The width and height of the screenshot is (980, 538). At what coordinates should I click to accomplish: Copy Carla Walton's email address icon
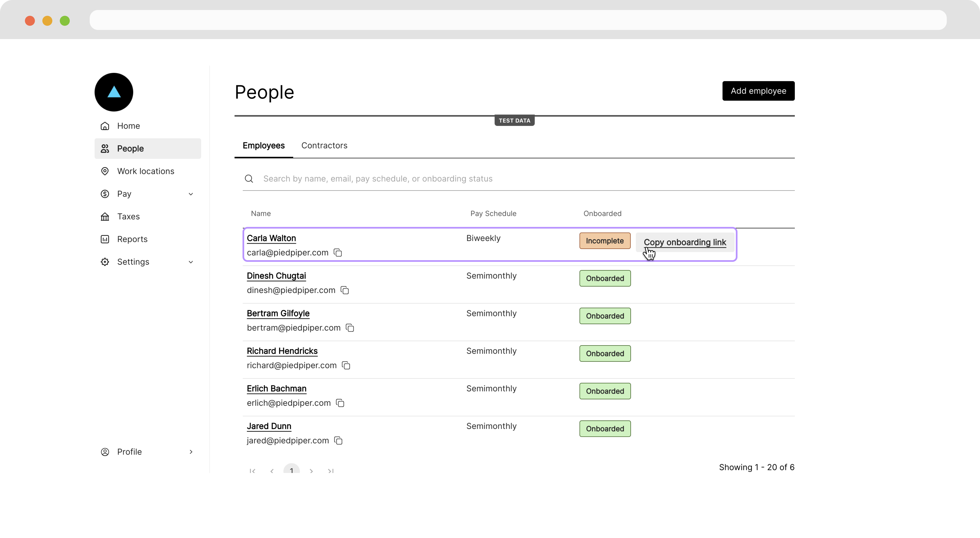click(x=338, y=253)
